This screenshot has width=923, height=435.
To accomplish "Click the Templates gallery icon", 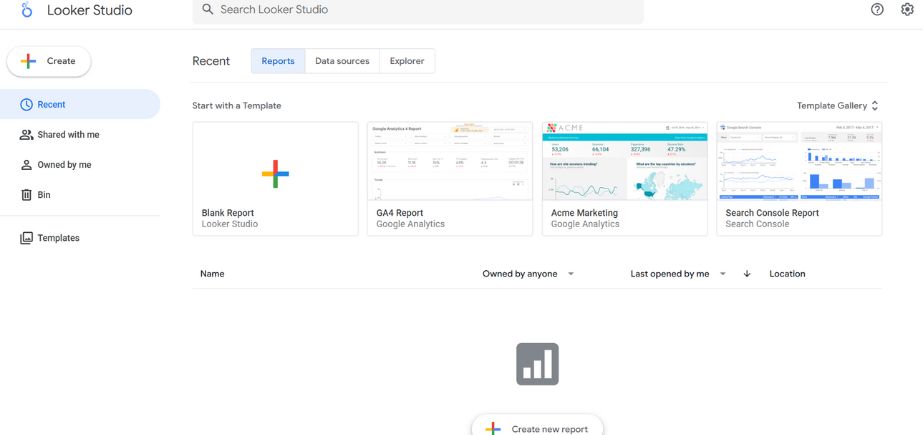I will click(26, 238).
